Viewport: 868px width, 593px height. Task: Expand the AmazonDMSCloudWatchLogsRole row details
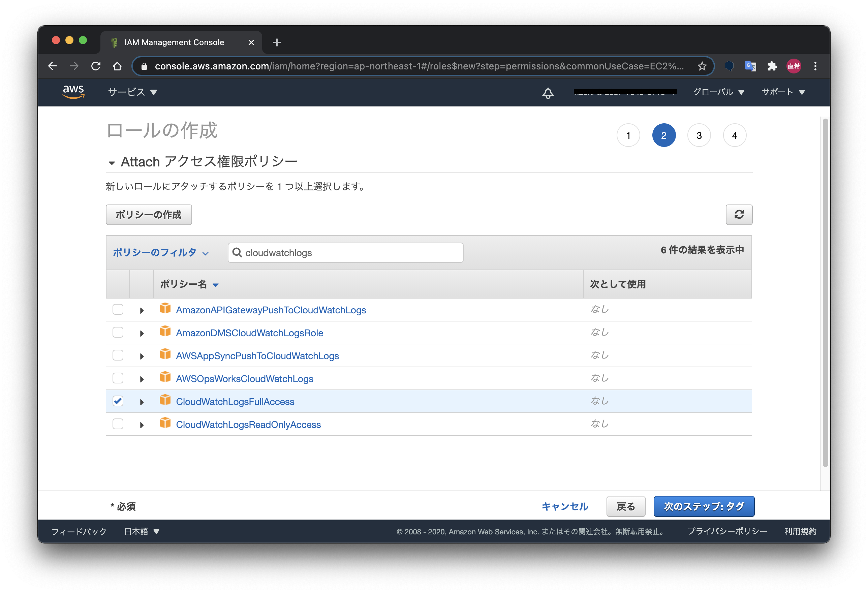[x=142, y=333]
